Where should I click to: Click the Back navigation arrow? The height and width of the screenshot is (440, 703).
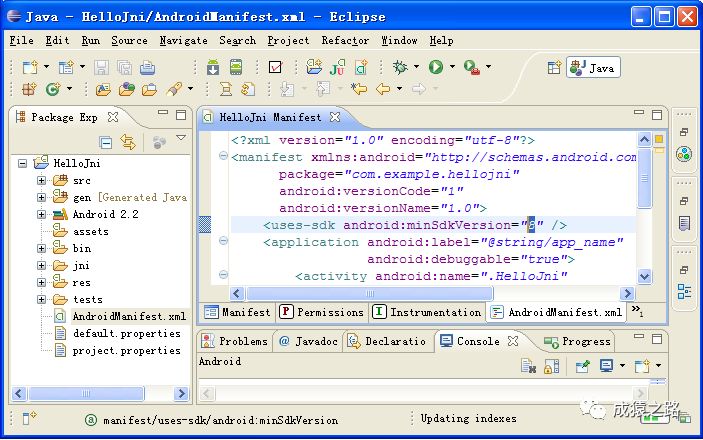point(383,89)
